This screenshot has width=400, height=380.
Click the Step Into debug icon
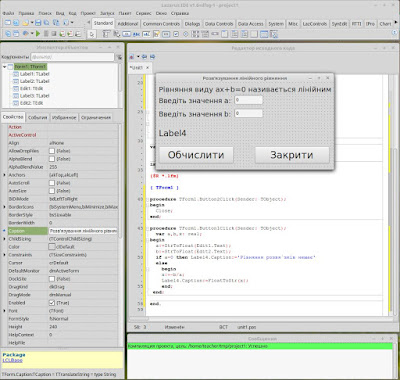coord(62,34)
